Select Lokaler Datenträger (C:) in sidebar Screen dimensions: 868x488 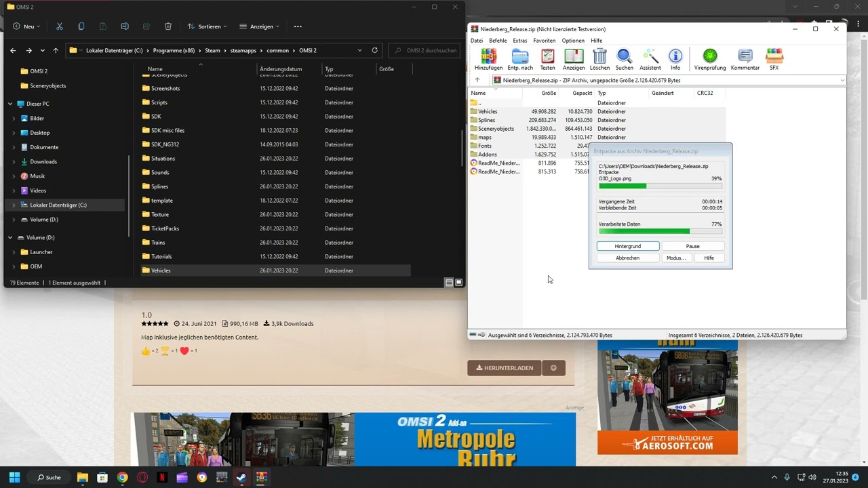(x=66, y=205)
